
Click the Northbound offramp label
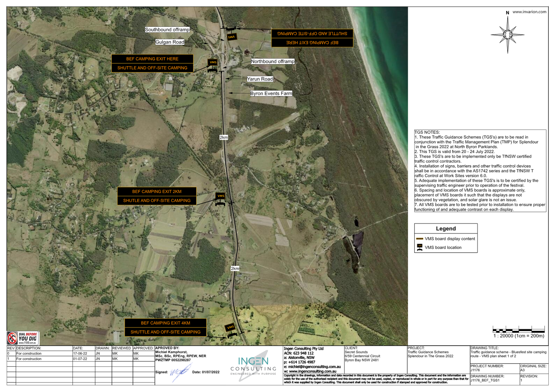273,61
